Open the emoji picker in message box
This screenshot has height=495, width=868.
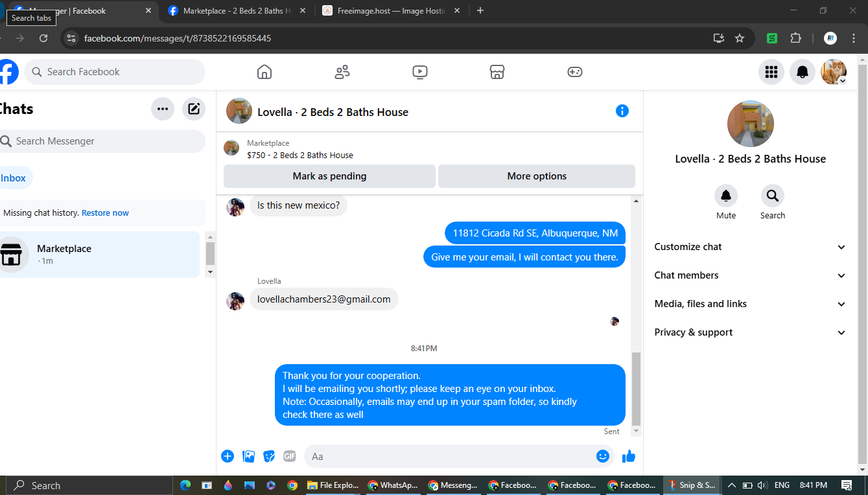pos(603,456)
